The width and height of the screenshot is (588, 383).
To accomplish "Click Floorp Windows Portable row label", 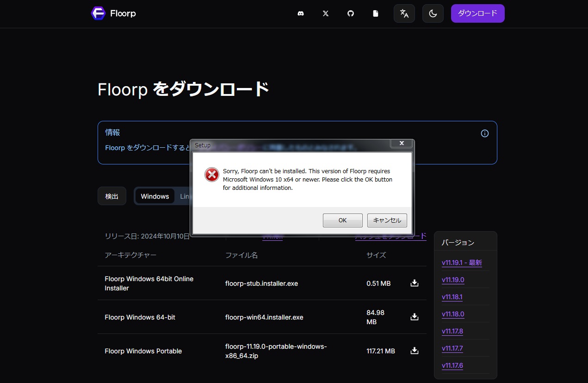I will [143, 351].
